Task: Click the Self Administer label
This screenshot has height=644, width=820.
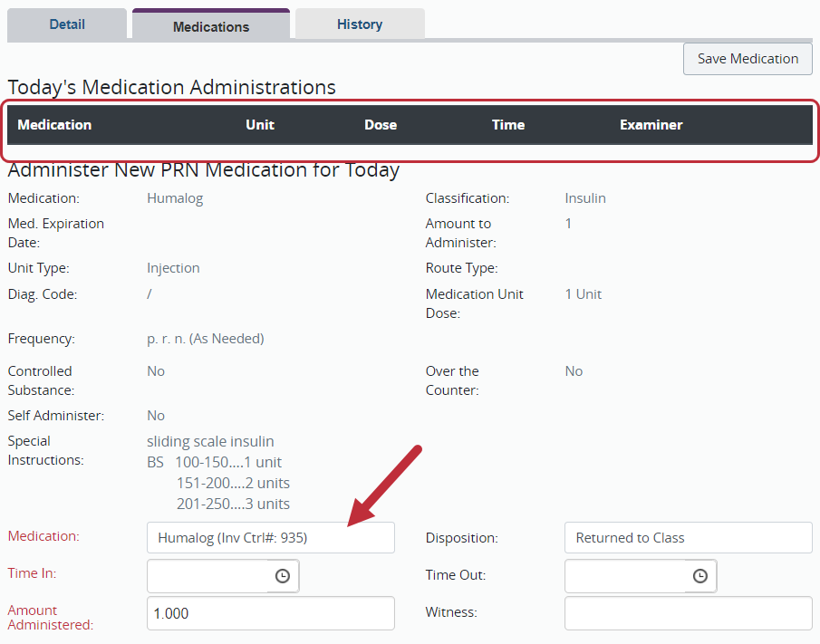Action: [56, 416]
